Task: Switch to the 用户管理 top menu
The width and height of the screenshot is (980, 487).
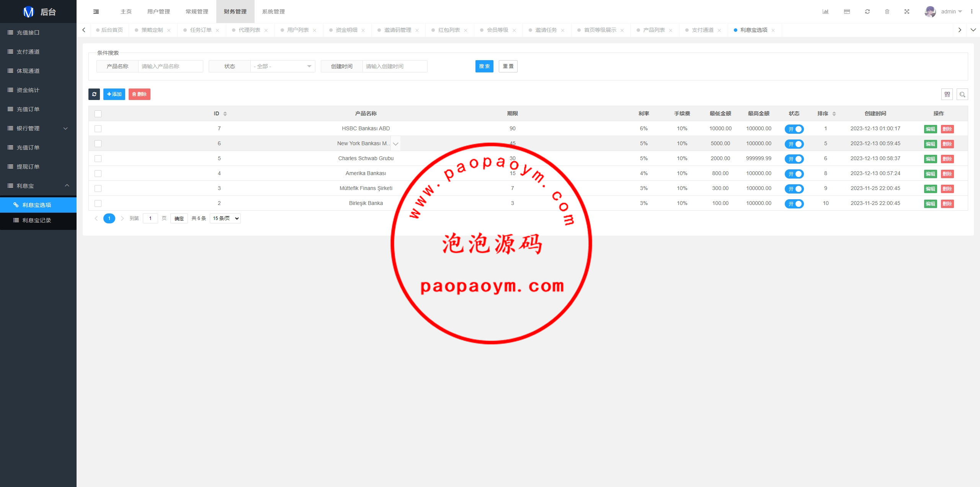Action: [158, 11]
